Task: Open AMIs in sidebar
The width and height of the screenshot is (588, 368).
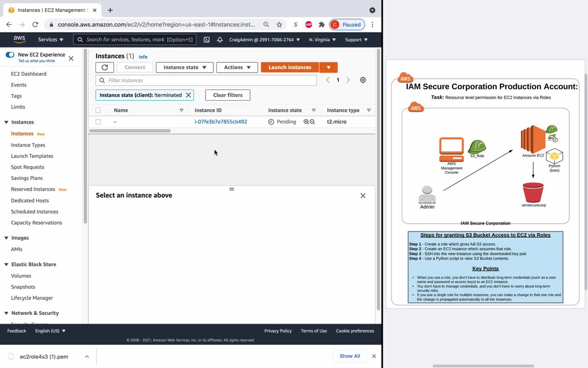Action: coord(16,249)
